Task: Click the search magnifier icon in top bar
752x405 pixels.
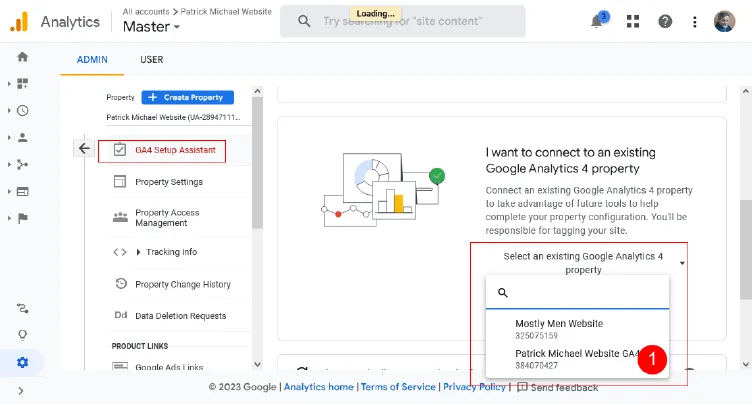Action: coord(304,21)
